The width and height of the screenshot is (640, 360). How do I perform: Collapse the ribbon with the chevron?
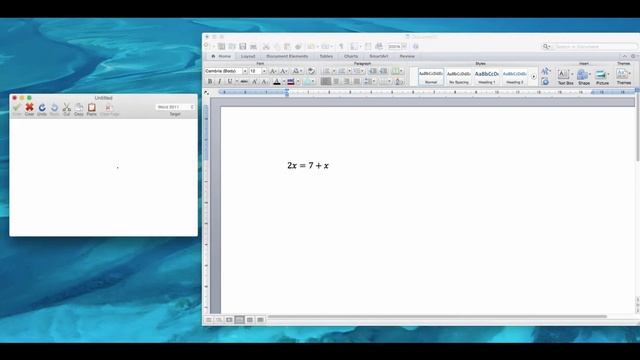pos(624,56)
